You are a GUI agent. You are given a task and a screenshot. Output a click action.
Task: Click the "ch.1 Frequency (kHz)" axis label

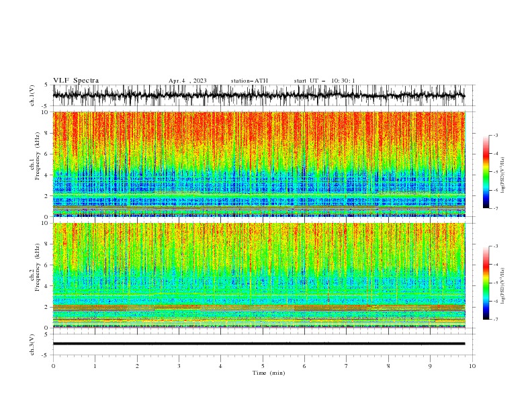(x=35, y=156)
